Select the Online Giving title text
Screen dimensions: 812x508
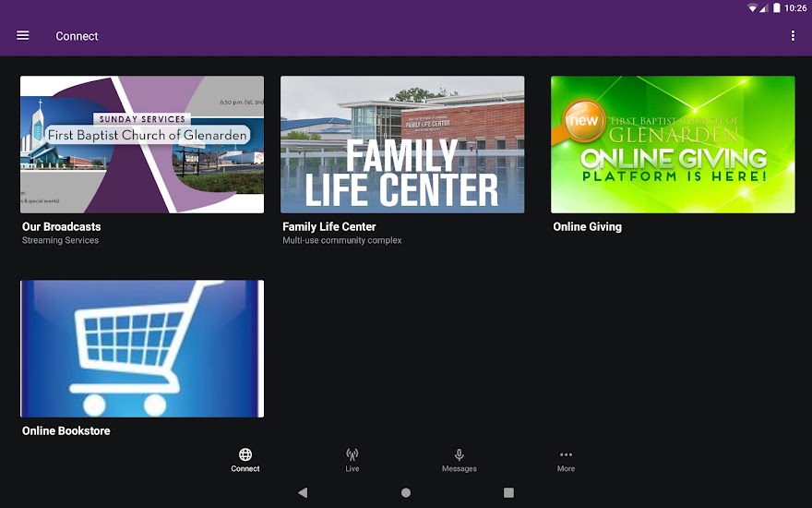tap(587, 226)
